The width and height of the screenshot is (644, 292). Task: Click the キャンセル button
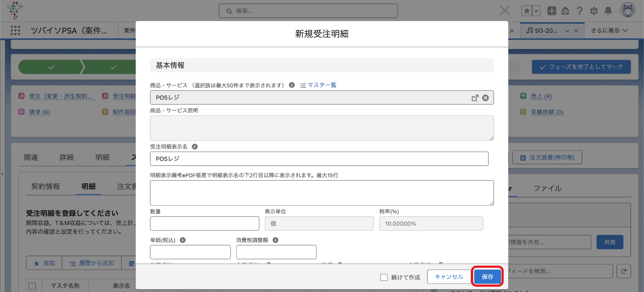coord(449,277)
